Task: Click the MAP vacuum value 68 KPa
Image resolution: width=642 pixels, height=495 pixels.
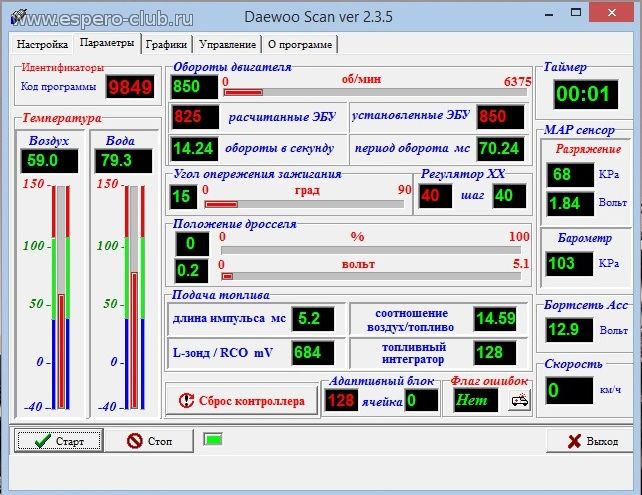Action: point(570,175)
